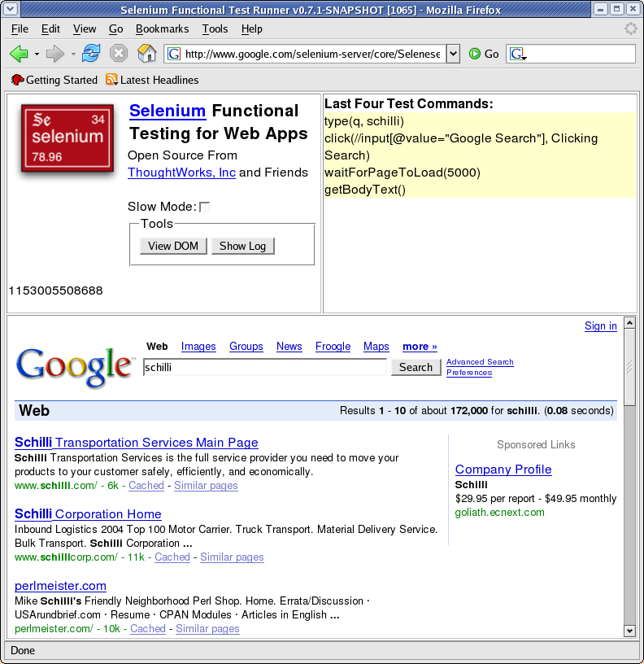Click the Forward arrow icon
This screenshot has width=644, height=664.
54,54
